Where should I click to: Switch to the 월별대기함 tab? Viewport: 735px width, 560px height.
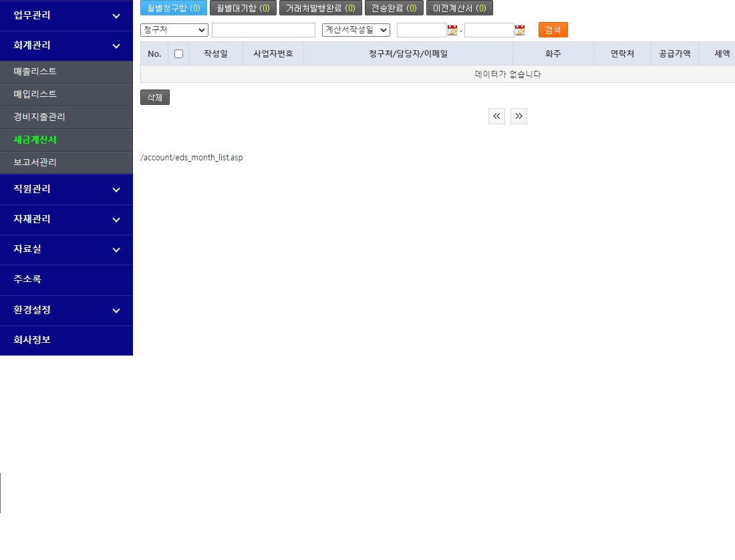tap(243, 8)
